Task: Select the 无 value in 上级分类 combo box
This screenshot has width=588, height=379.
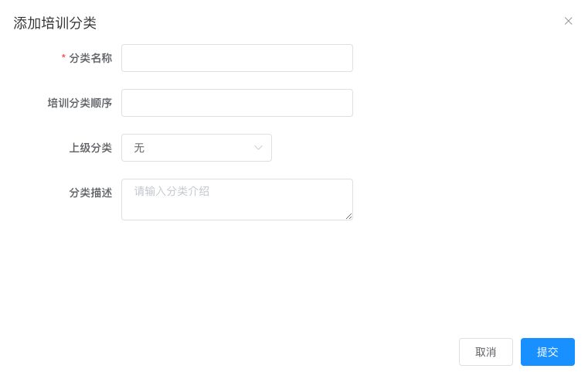Action: 139,148
